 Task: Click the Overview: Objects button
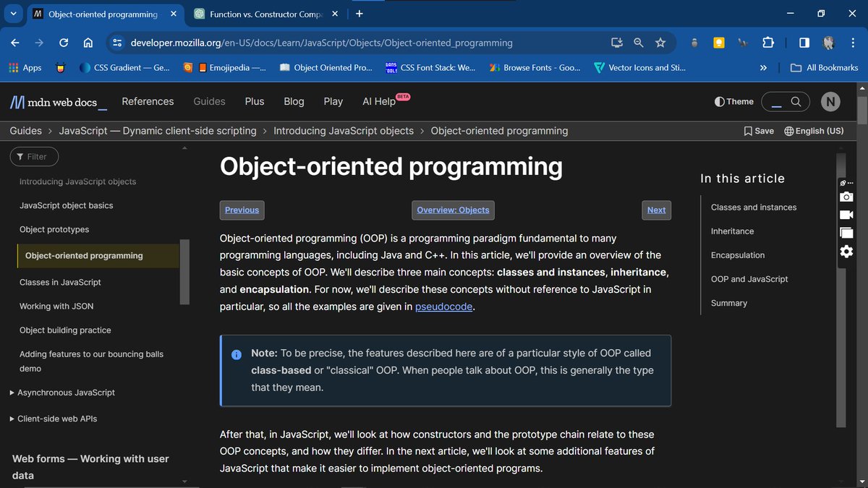click(x=453, y=210)
